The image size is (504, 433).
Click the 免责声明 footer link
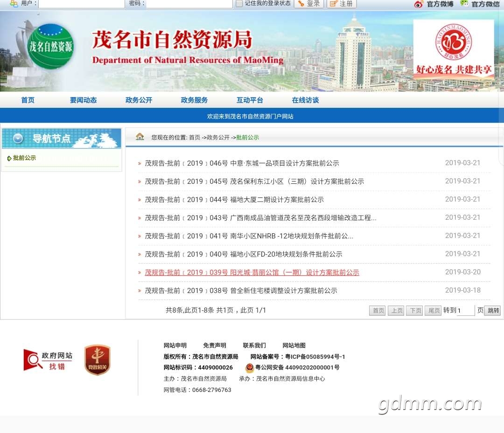click(215, 345)
